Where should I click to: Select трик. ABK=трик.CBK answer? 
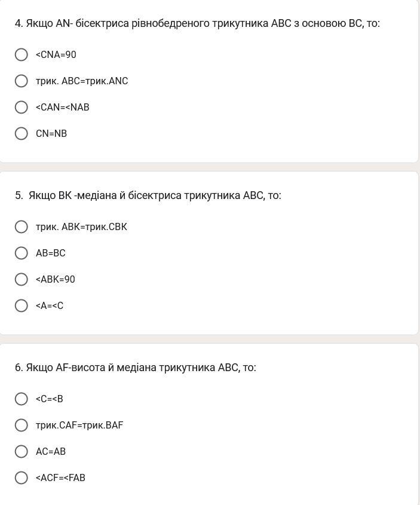tap(22, 227)
